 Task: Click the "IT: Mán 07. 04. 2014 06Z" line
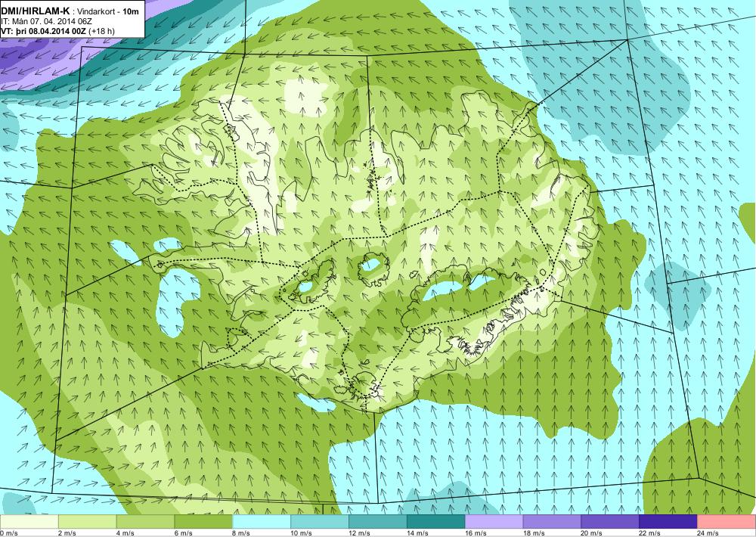click(46, 21)
